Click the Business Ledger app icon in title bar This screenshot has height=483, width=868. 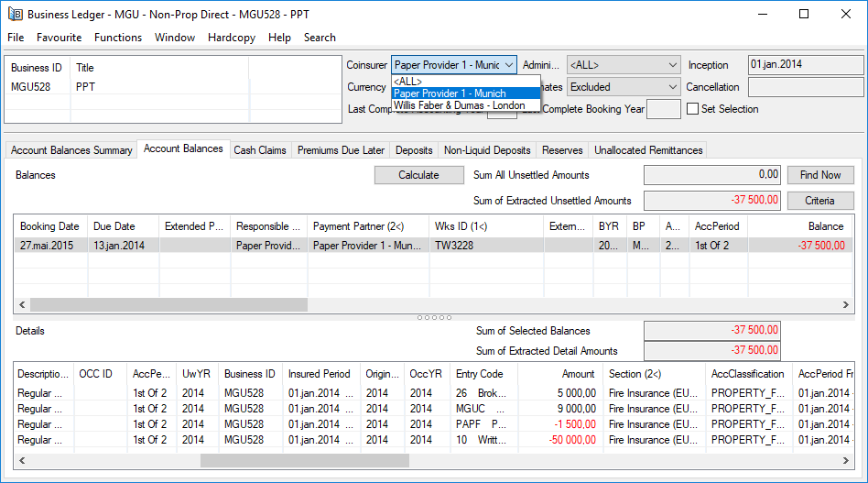coord(15,14)
